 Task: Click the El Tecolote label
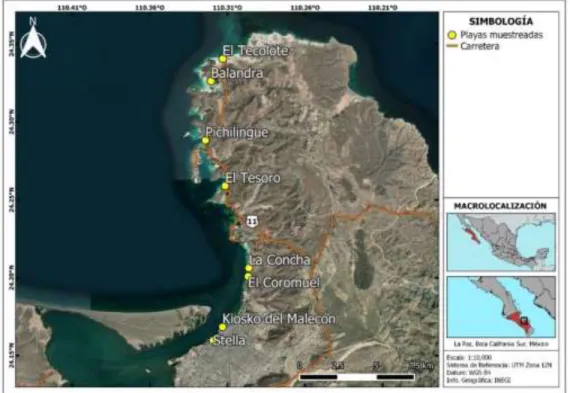[256, 51]
